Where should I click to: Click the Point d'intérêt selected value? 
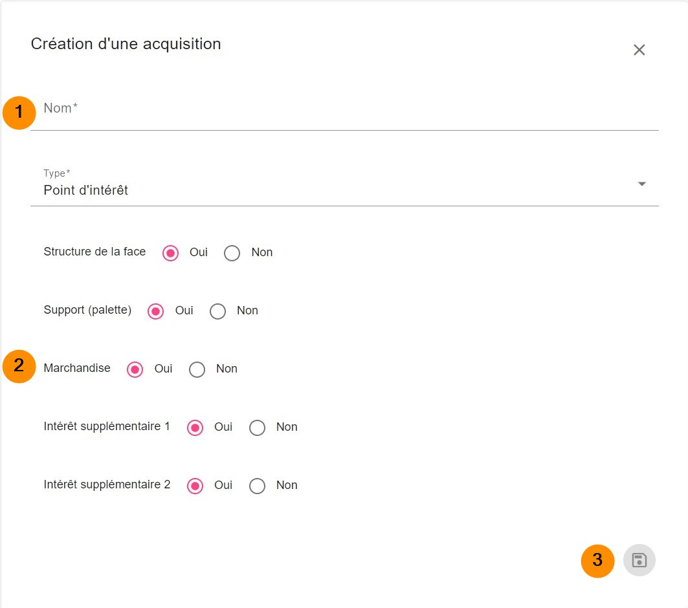coord(86,190)
